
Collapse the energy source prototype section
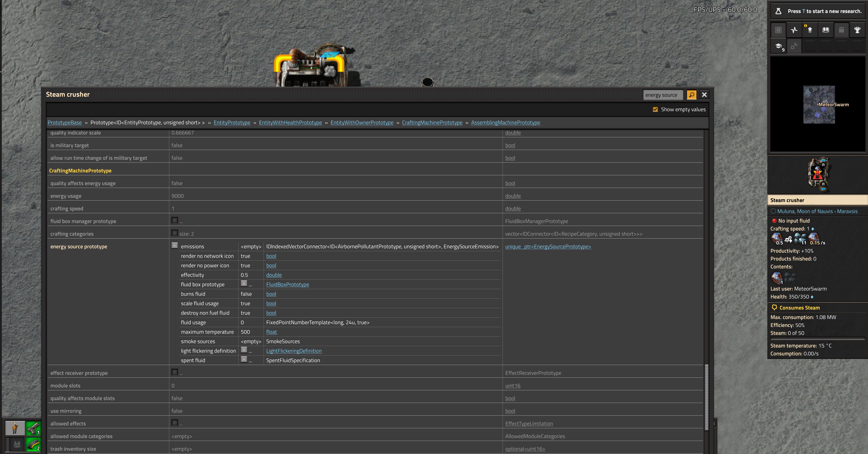[x=174, y=245]
